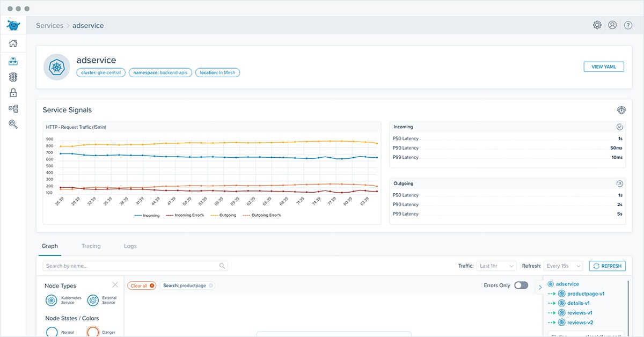Open settings gear in top bar
644x337 pixels.
[597, 25]
